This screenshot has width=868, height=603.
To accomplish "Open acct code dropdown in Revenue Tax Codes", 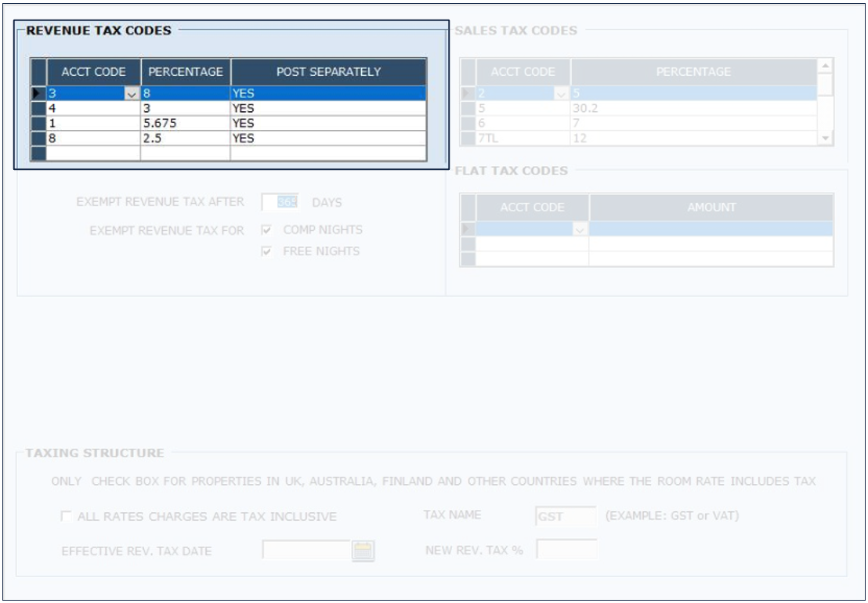I will coord(131,93).
